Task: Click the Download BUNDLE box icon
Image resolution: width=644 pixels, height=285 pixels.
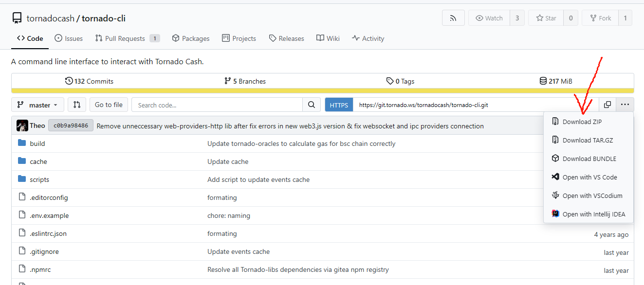Action: [x=555, y=159]
